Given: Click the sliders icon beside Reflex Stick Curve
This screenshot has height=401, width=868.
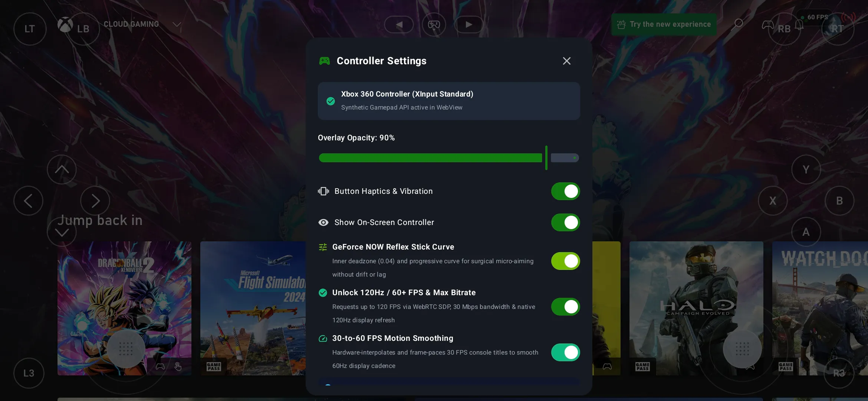Looking at the screenshot, I should pos(323,247).
